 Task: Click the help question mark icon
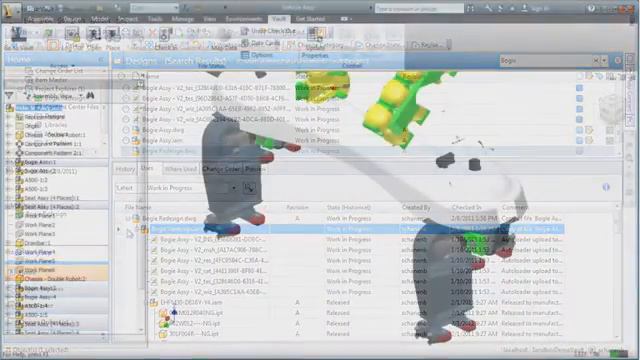click(x=591, y=8)
